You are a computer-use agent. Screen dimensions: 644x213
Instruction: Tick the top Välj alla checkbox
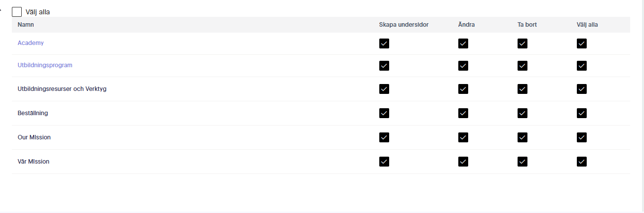(x=17, y=12)
